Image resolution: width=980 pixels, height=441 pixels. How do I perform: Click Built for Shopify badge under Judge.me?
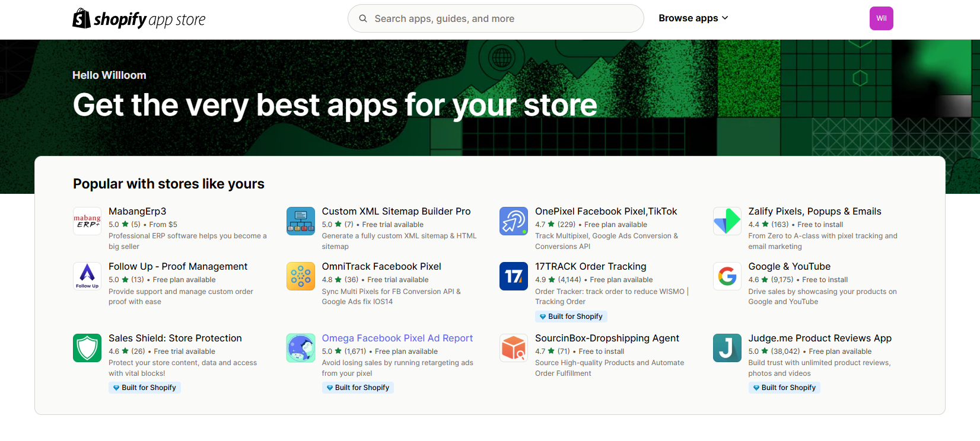(x=784, y=388)
